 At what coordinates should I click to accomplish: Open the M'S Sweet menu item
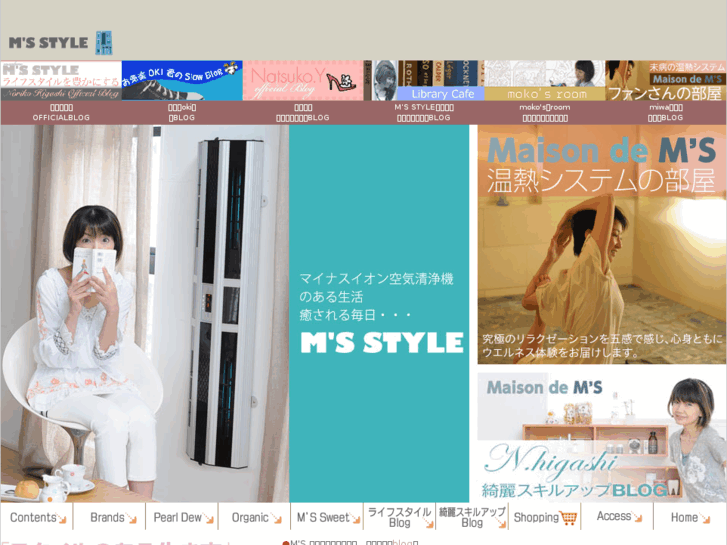[327, 517]
